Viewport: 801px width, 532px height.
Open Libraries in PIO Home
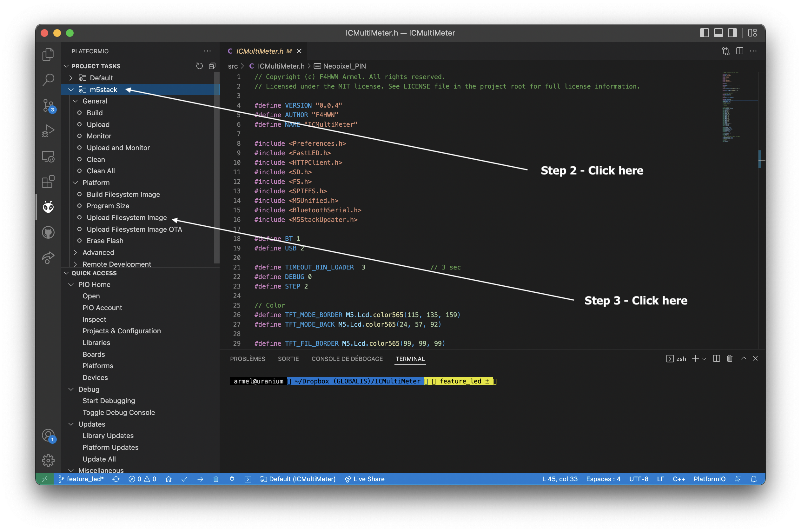point(96,343)
